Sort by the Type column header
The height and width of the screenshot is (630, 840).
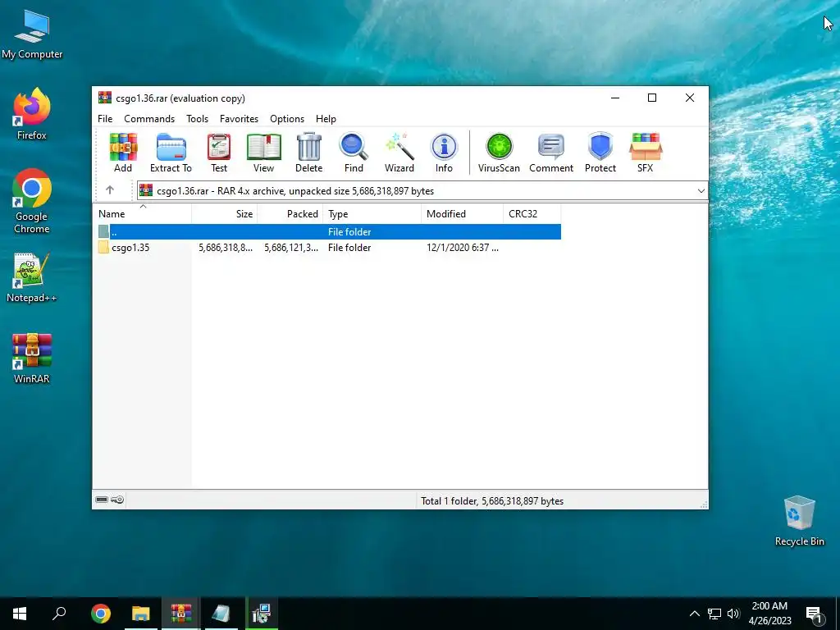[372, 214]
